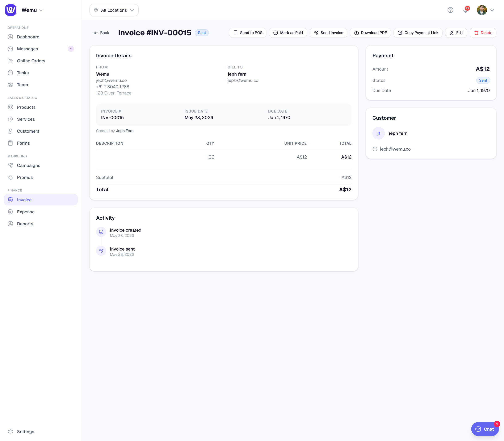Navigate to Services
The image size is (504, 441).
pyautogui.click(x=41, y=119)
